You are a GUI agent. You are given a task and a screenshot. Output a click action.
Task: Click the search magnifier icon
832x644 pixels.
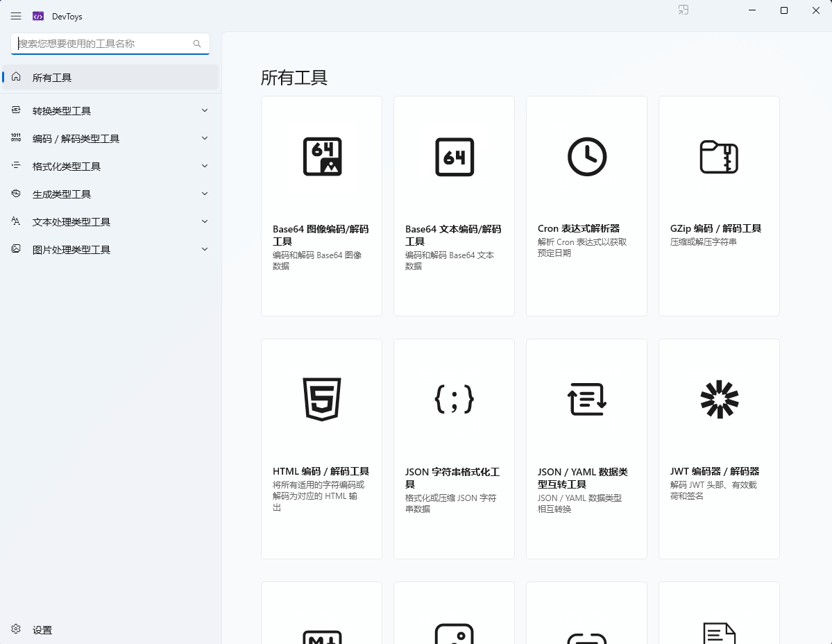click(x=197, y=44)
